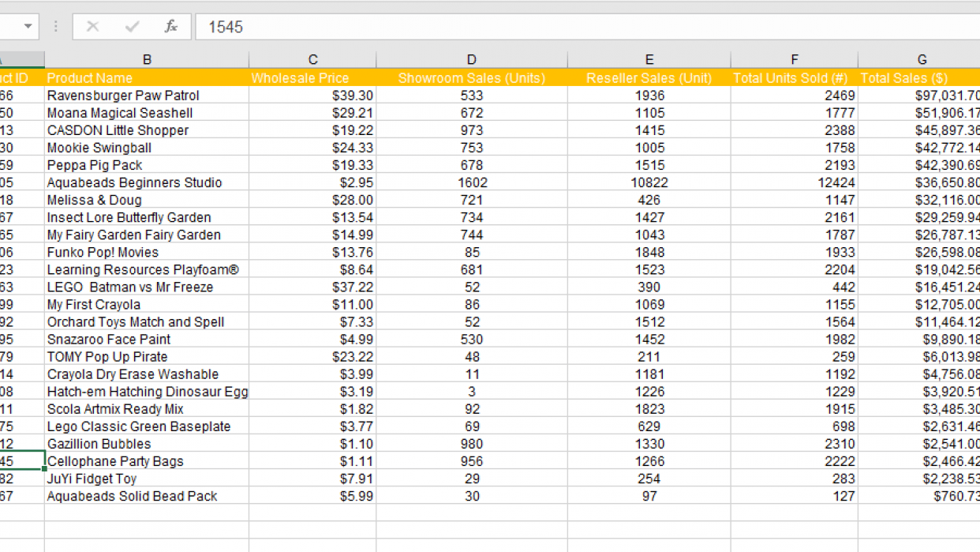The image size is (980, 552).
Task: Click the $28.00 price for Melissa & Doug
Action: click(x=312, y=200)
